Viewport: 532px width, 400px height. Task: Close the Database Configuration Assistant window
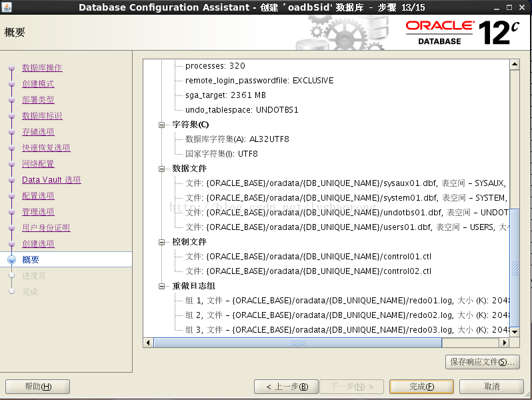(522, 7)
